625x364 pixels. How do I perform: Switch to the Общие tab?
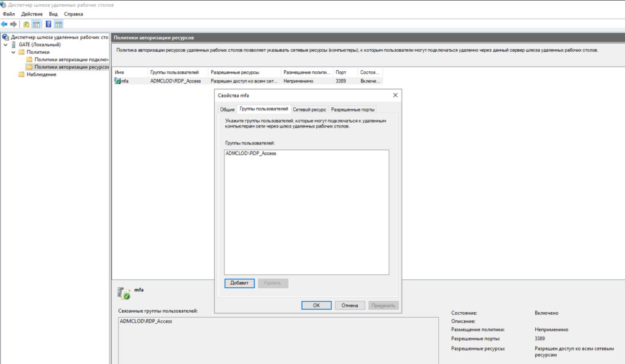227,109
